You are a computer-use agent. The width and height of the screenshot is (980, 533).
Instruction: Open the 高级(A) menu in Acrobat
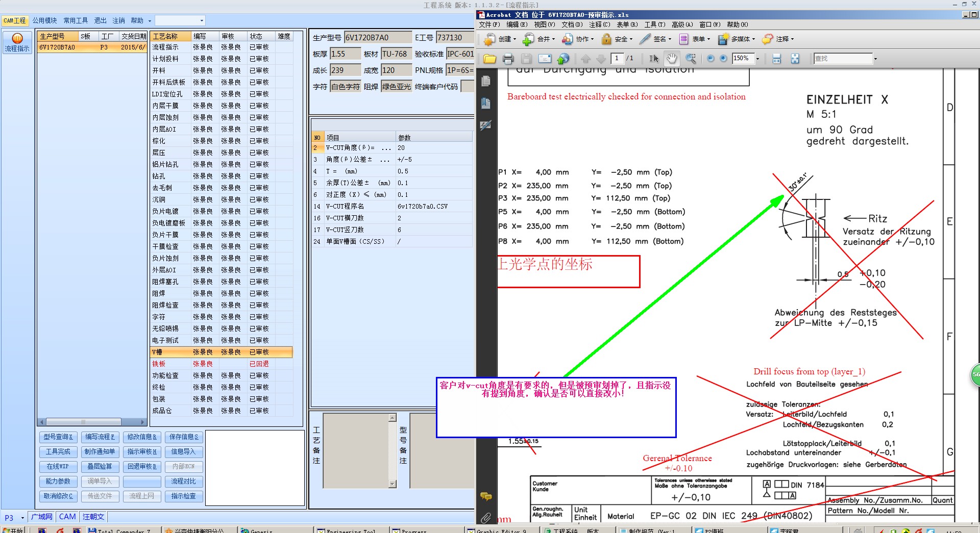pos(682,24)
